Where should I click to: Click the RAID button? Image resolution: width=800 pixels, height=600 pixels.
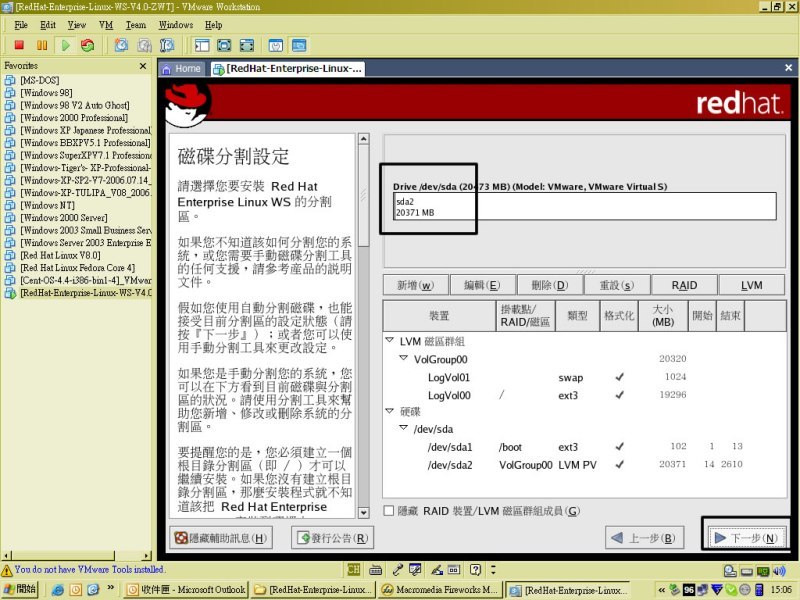684,285
